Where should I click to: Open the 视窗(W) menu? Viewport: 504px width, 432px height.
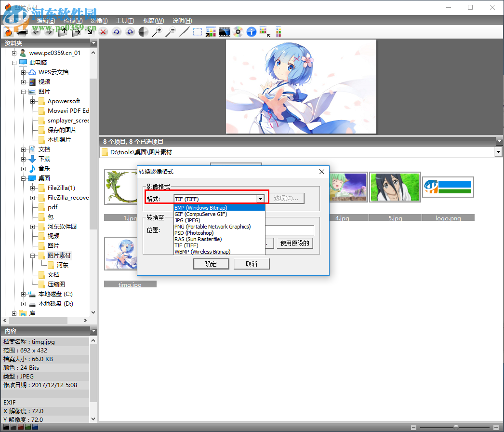[153, 21]
